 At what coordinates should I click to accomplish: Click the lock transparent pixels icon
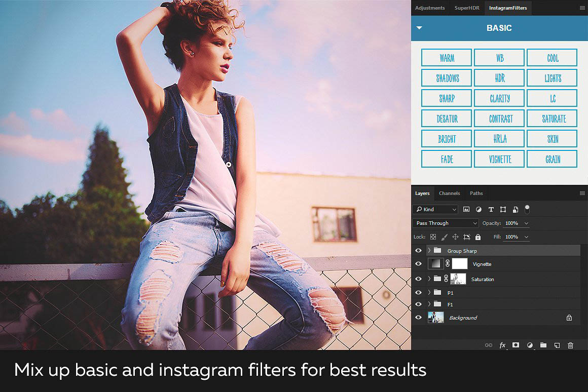tap(433, 237)
